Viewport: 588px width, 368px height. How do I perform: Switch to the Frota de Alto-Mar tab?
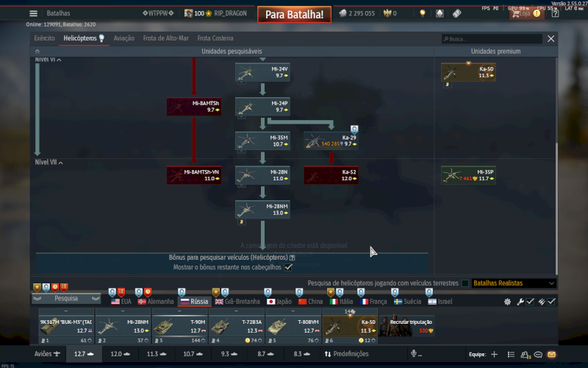pyautogui.click(x=166, y=38)
